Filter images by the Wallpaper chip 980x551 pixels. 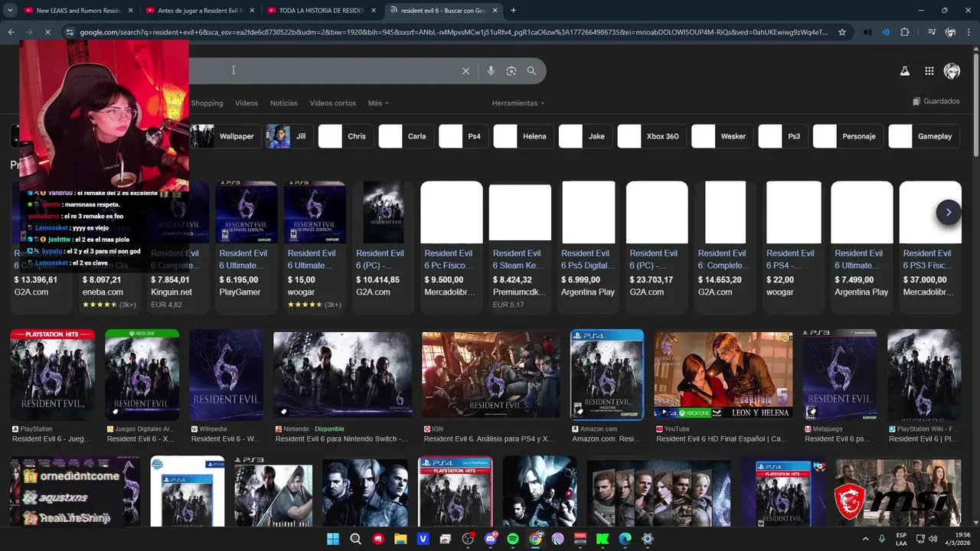(226, 136)
